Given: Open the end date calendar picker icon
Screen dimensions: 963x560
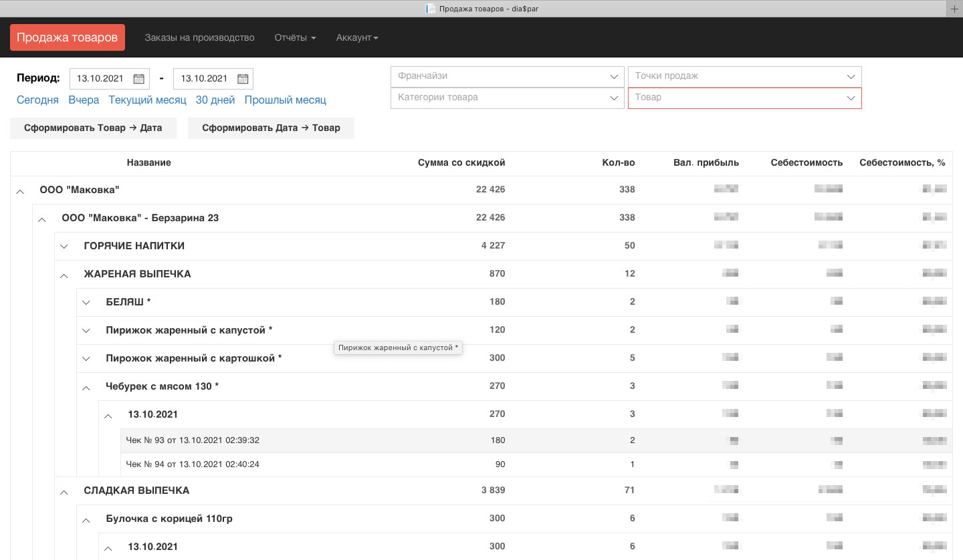Looking at the screenshot, I should 242,79.
